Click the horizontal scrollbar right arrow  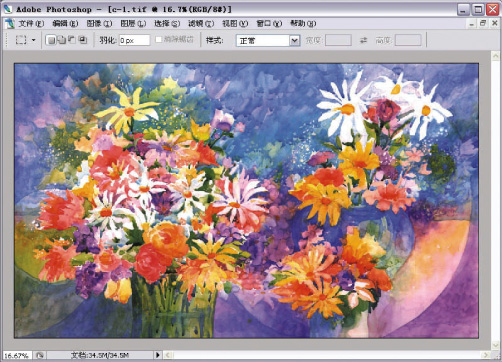[x=486, y=355]
